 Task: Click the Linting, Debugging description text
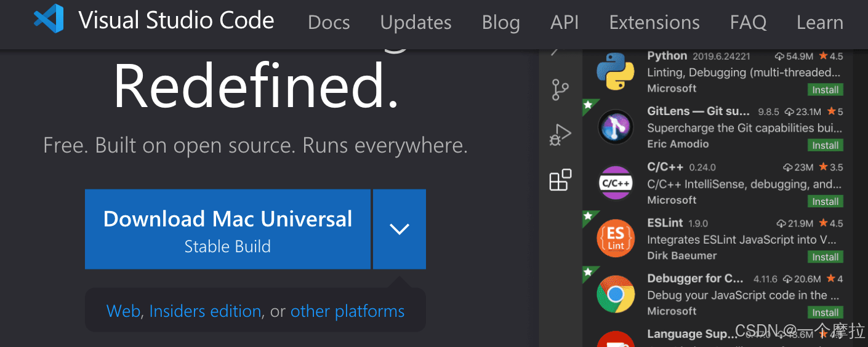tap(744, 73)
